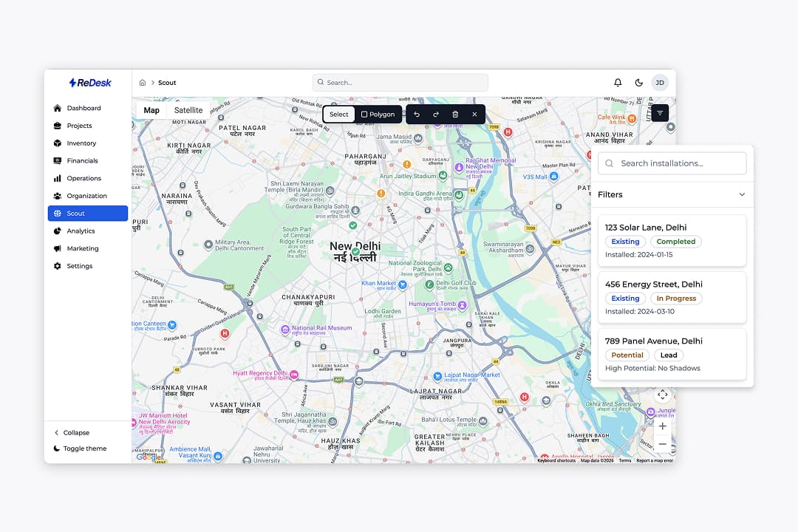Click the Scout breadcrumb
Image resolution: width=798 pixels, height=532 pixels.
point(167,83)
